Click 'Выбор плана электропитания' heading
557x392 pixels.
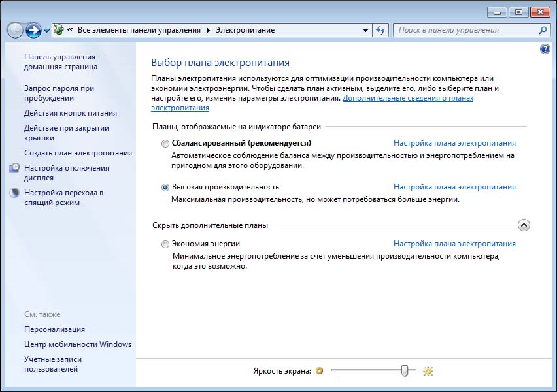(x=220, y=63)
